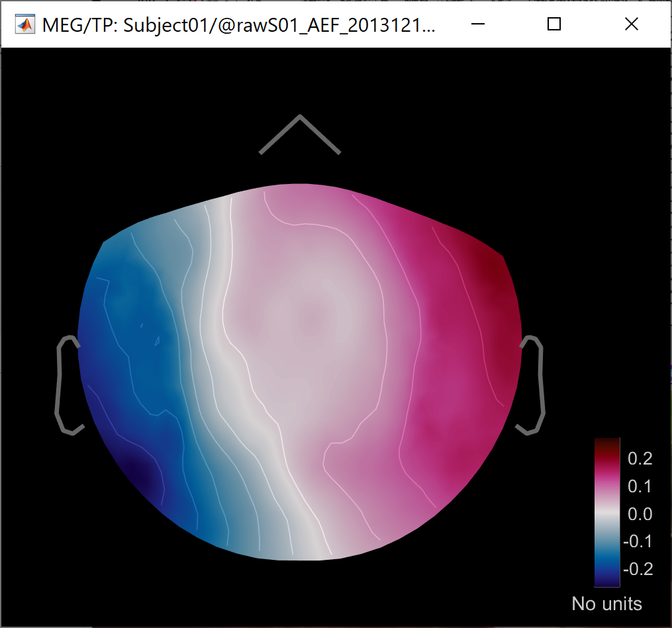This screenshot has height=628, width=672.
Task: Minimize the MEG/TP topography window
Action: 478,24
